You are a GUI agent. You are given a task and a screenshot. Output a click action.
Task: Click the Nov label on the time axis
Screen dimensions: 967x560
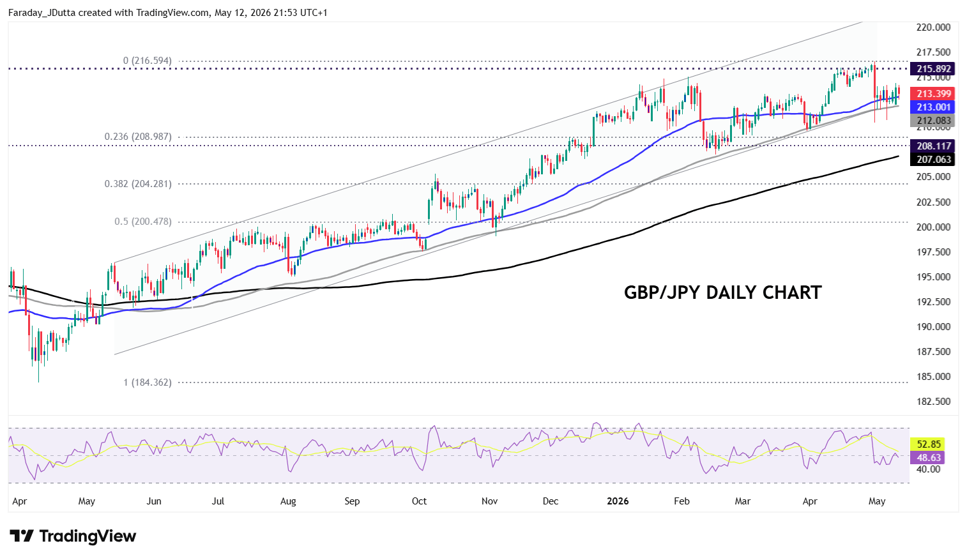(490, 501)
